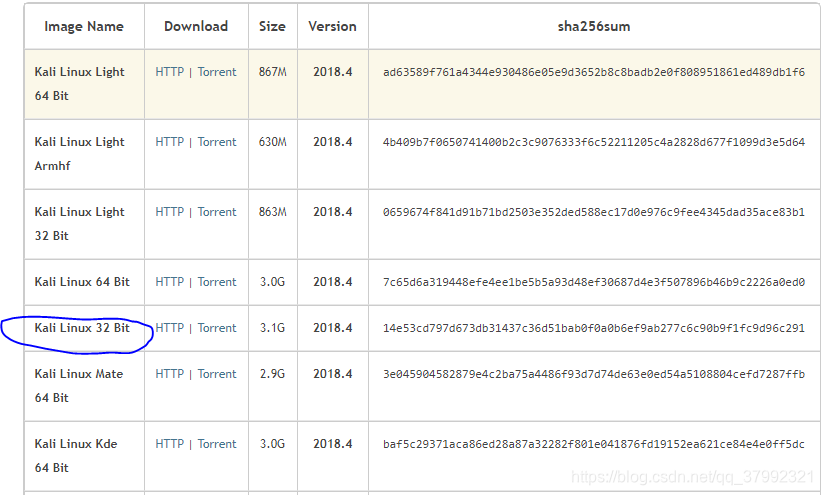The width and height of the screenshot is (822, 495).
Task: Click the 630M size value
Action: pyautogui.click(x=273, y=142)
